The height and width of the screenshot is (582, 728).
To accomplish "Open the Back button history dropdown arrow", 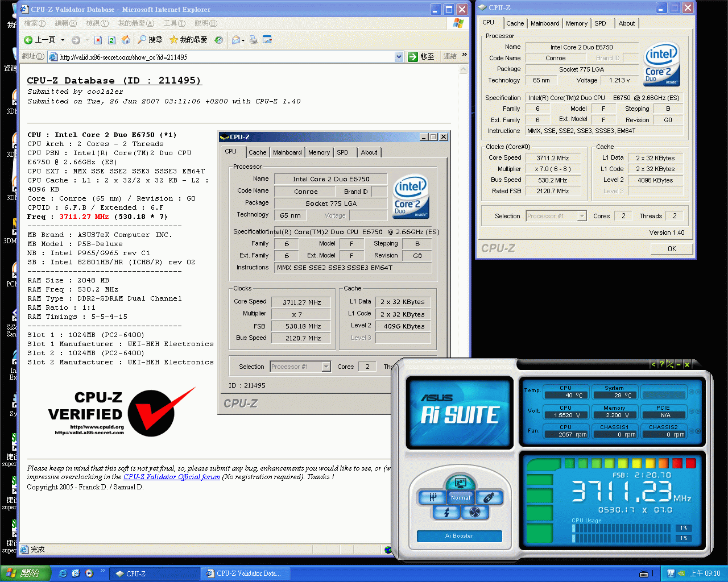I will coord(63,40).
